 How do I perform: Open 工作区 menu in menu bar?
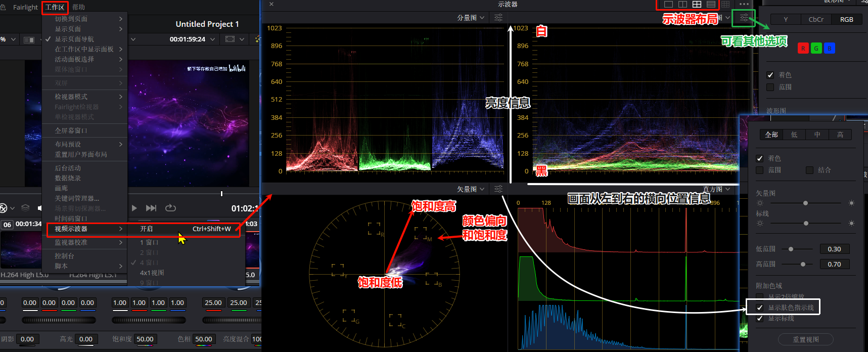point(55,7)
